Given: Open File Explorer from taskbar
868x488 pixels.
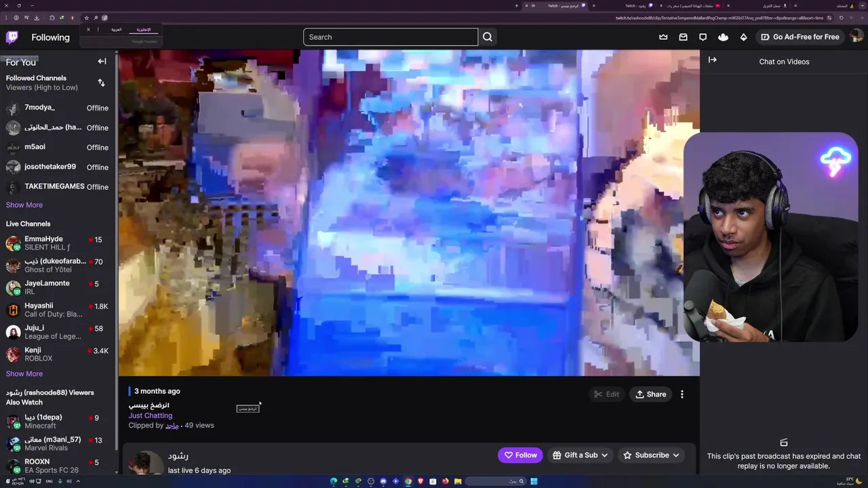Looking at the screenshot, I should click(x=458, y=481).
